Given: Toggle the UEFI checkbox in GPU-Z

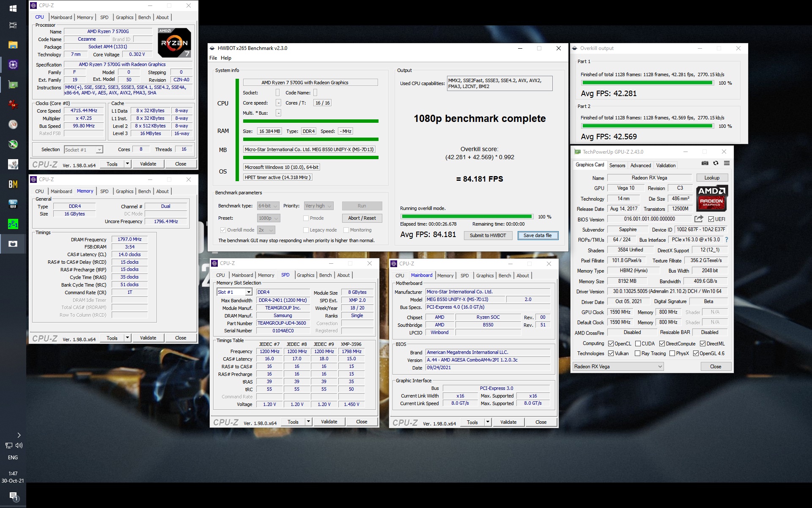Looking at the screenshot, I should pos(711,219).
